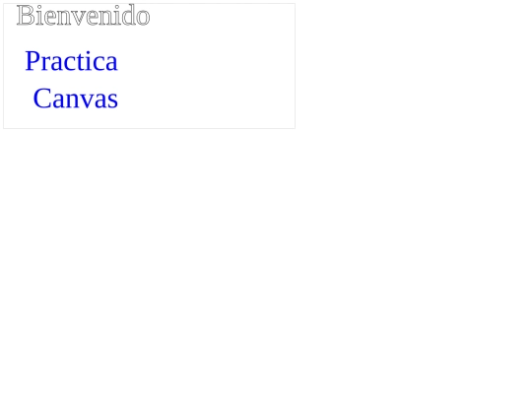532x399 pixels.
Task: Click the letter d in Bienvenido
Action: point(130,16)
